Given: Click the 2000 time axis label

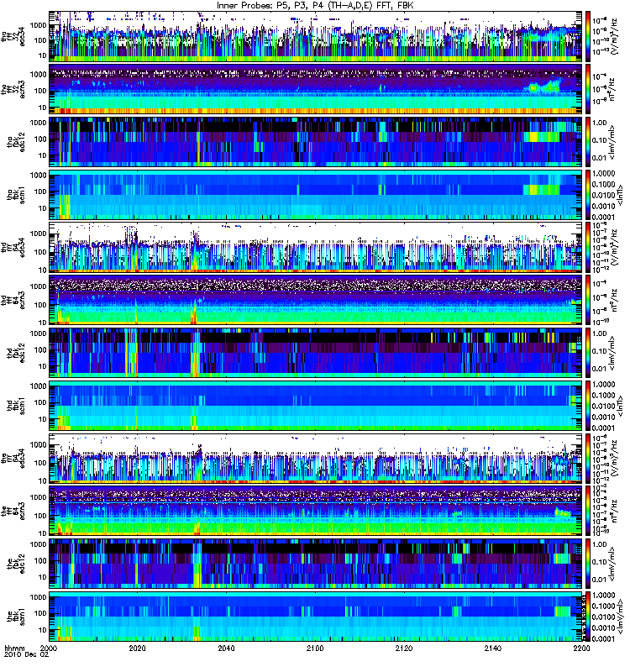Looking at the screenshot, I should [x=49, y=648].
